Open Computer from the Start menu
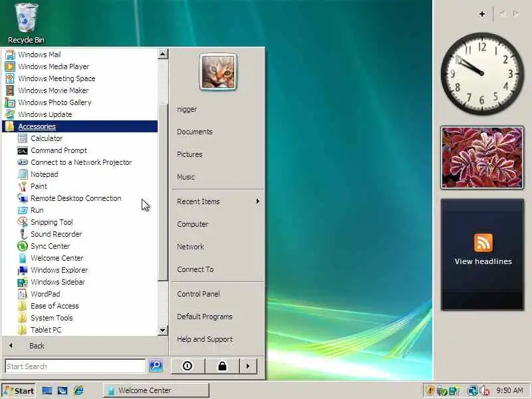 [x=218, y=224]
